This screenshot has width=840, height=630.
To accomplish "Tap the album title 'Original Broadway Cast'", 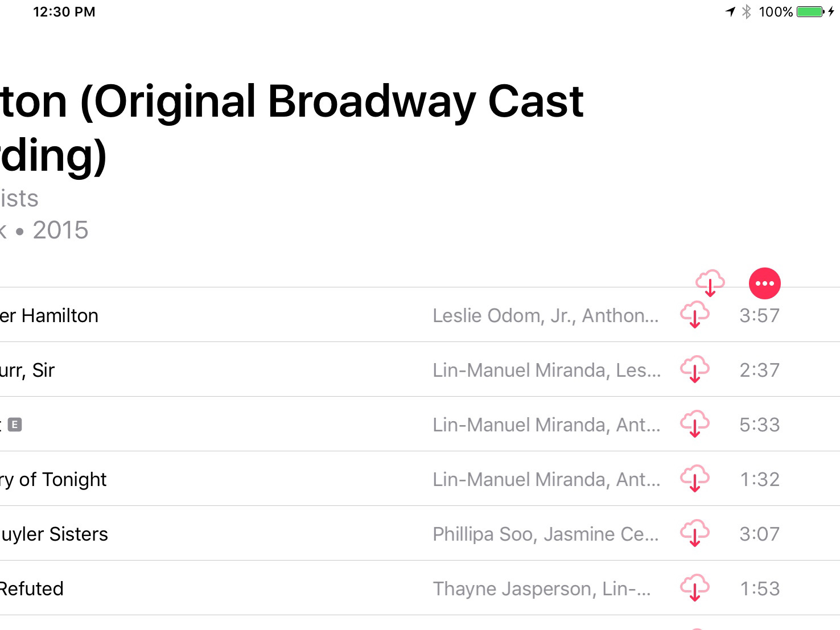I will click(x=340, y=102).
